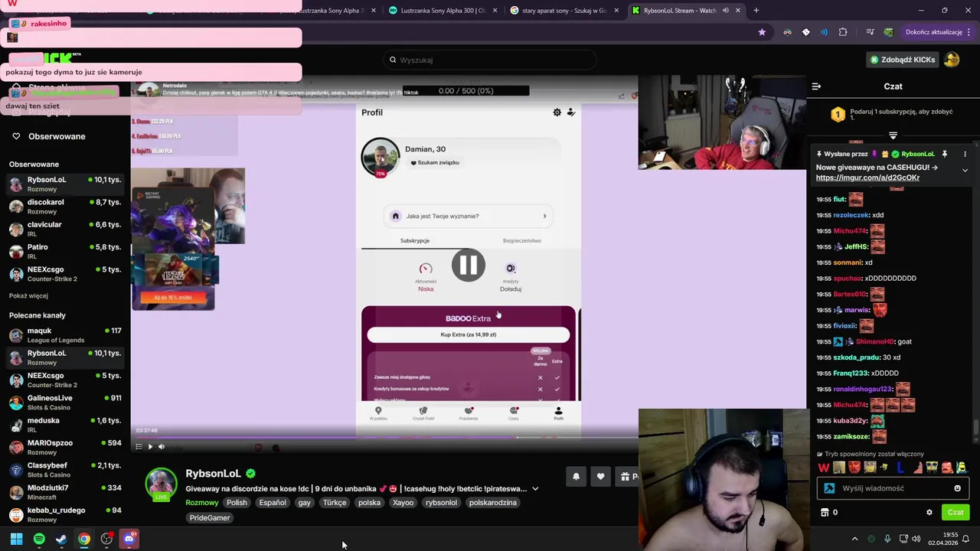
Task: Open Discord from the taskbar
Action: pos(129,539)
